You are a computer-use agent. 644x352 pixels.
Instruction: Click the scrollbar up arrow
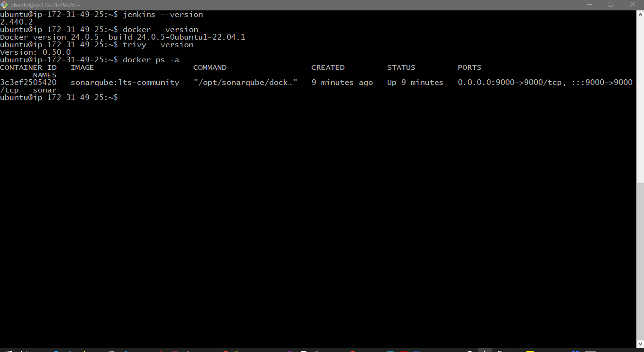point(640,14)
